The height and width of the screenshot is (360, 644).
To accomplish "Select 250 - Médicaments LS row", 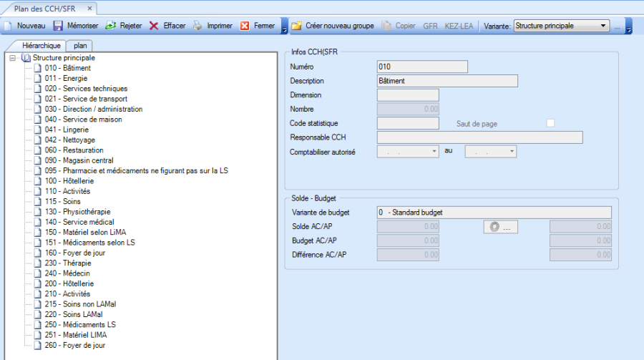I will pos(80,325).
